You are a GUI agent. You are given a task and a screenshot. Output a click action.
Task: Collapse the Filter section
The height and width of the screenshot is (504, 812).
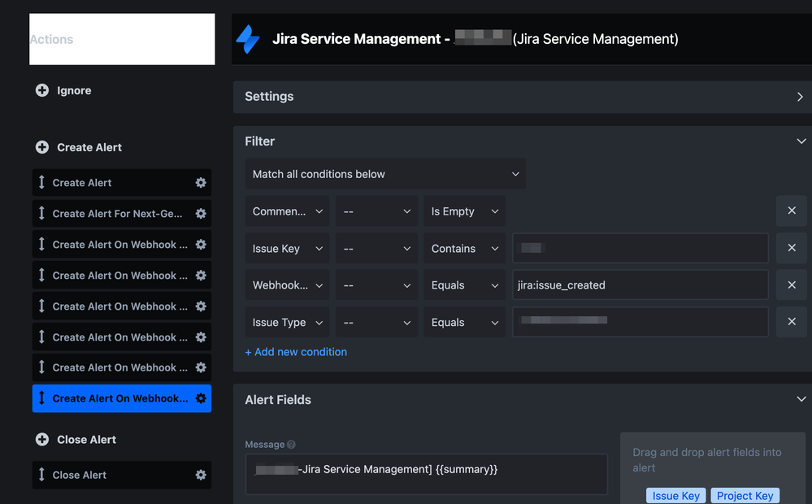coord(801,141)
